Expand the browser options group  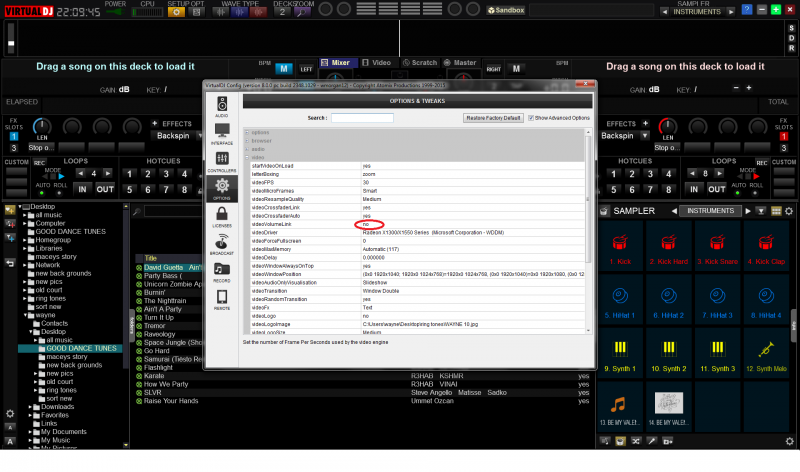(x=260, y=140)
